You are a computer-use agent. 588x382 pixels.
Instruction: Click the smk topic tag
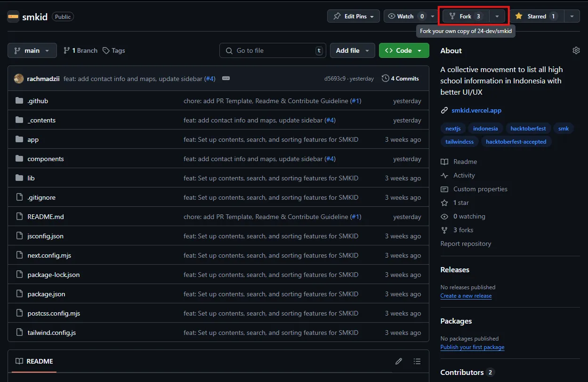(564, 129)
